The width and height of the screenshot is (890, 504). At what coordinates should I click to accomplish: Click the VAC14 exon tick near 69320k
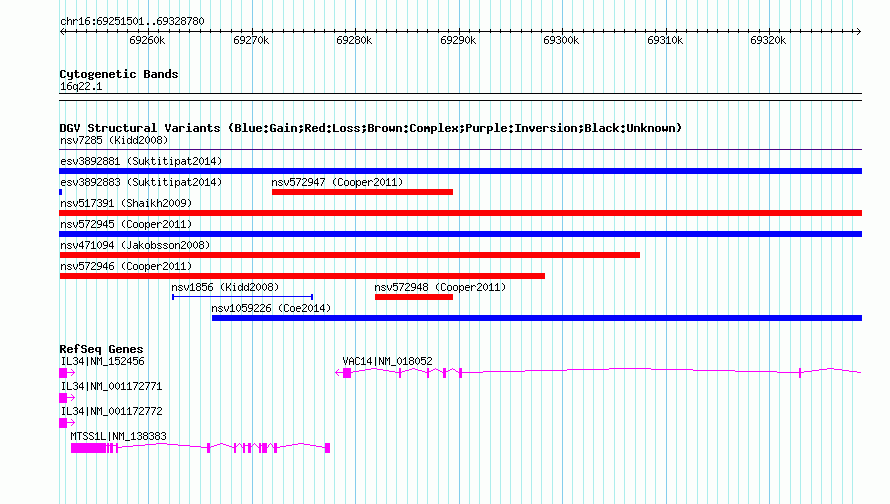click(800, 373)
